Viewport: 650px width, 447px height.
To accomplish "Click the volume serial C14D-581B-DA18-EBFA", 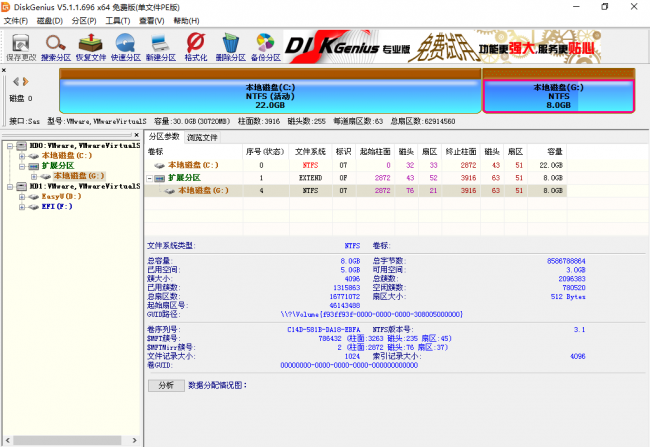I will coord(324,330).
